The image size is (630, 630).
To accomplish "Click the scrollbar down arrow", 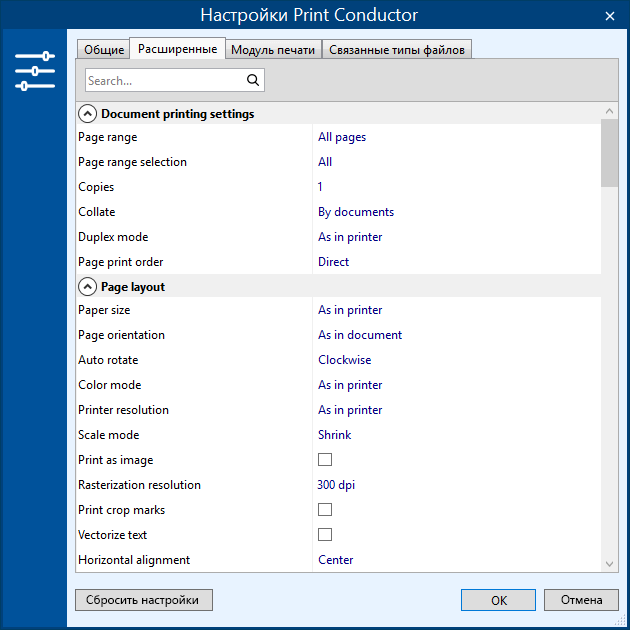I will point(609,564).
